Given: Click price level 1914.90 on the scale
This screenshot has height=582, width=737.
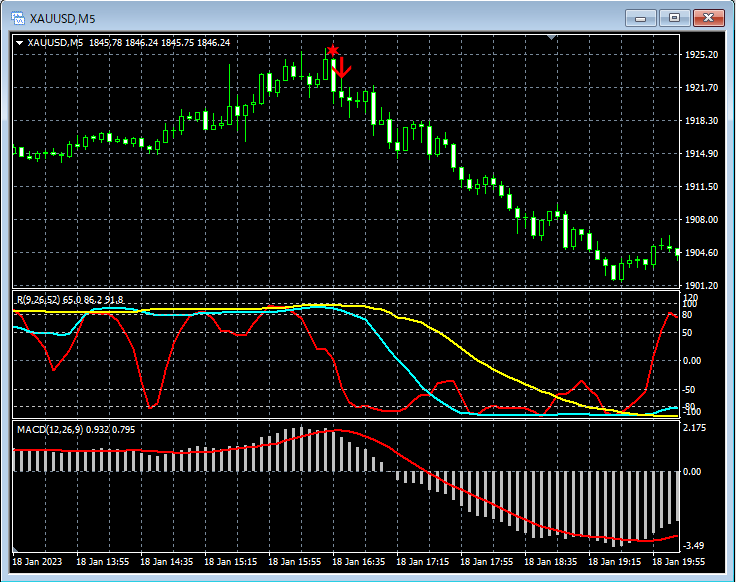Looking at the screenshot, I should 701,153.
